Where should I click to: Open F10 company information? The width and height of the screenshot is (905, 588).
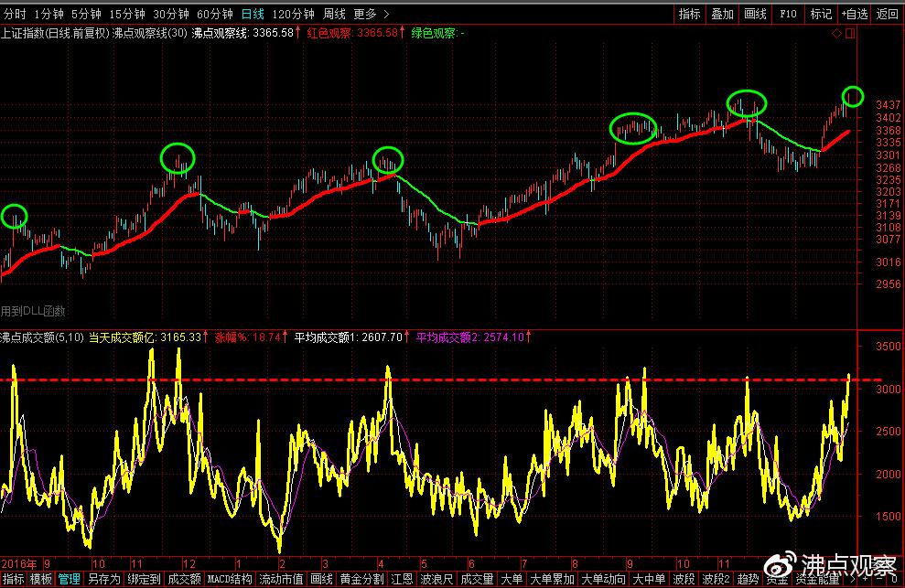(x=787, y=14)
